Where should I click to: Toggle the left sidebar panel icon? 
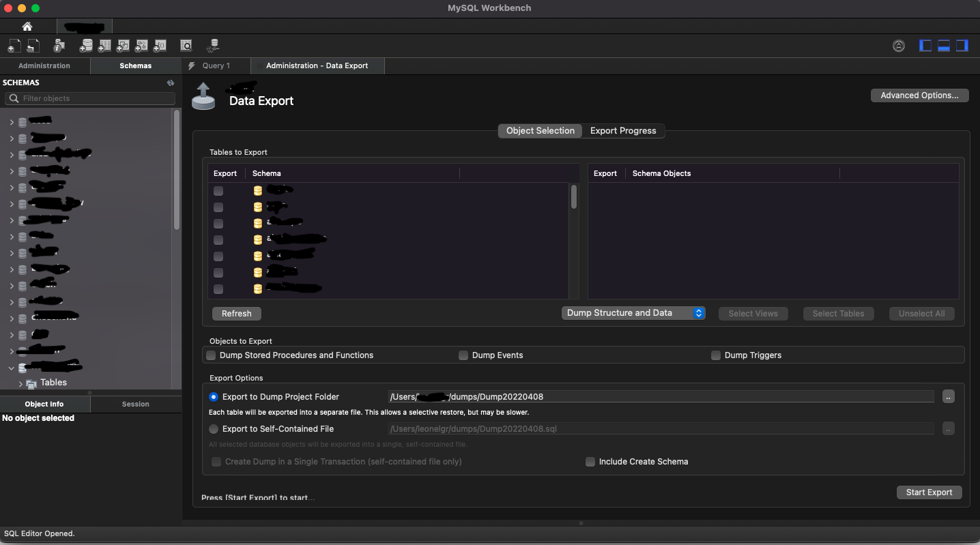(x=925, y=46)
